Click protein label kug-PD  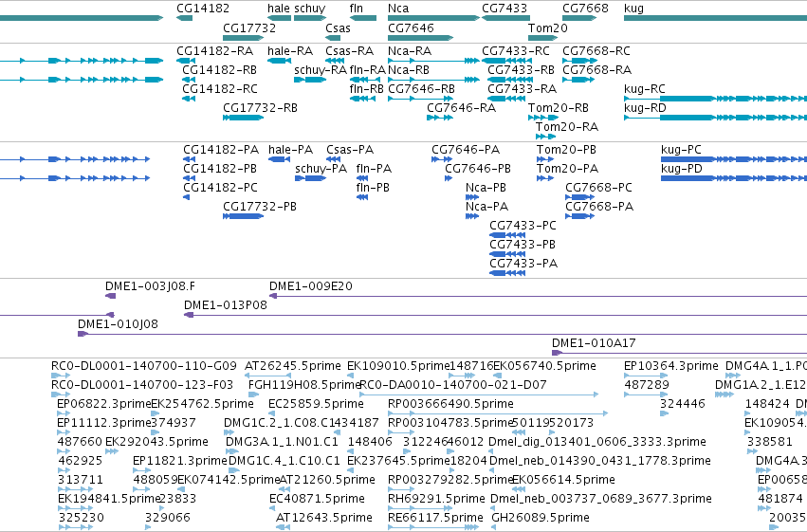coord(682,169)
